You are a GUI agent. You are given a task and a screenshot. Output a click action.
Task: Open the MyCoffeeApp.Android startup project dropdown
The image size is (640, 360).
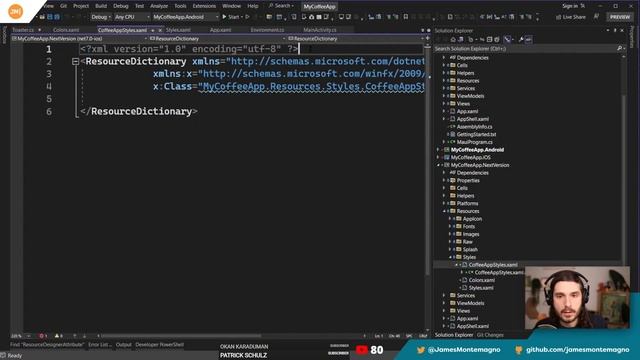click(x=186, y=17)
